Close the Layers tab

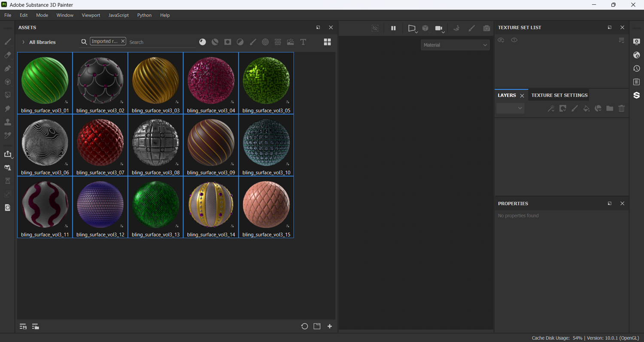[522, 96]
